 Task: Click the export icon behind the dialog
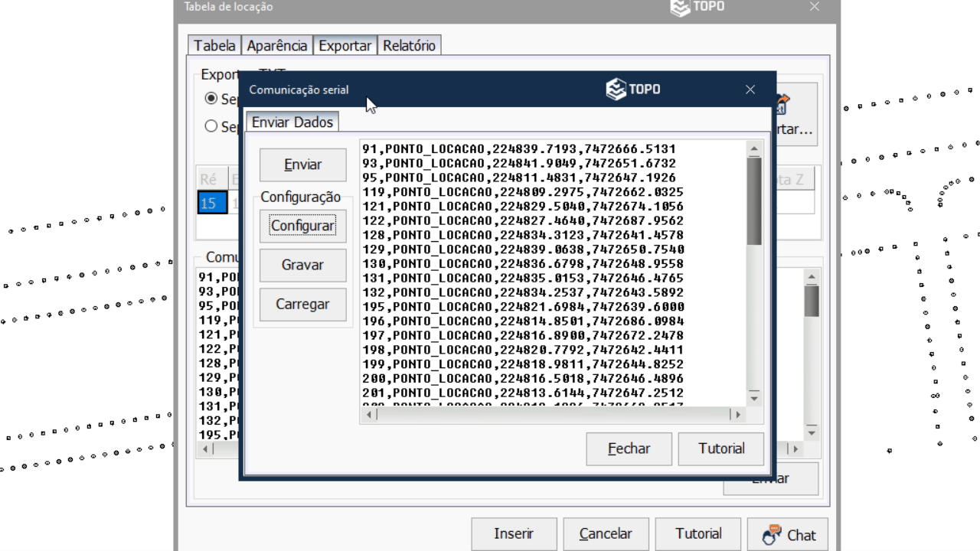click(x=783, y=104)
